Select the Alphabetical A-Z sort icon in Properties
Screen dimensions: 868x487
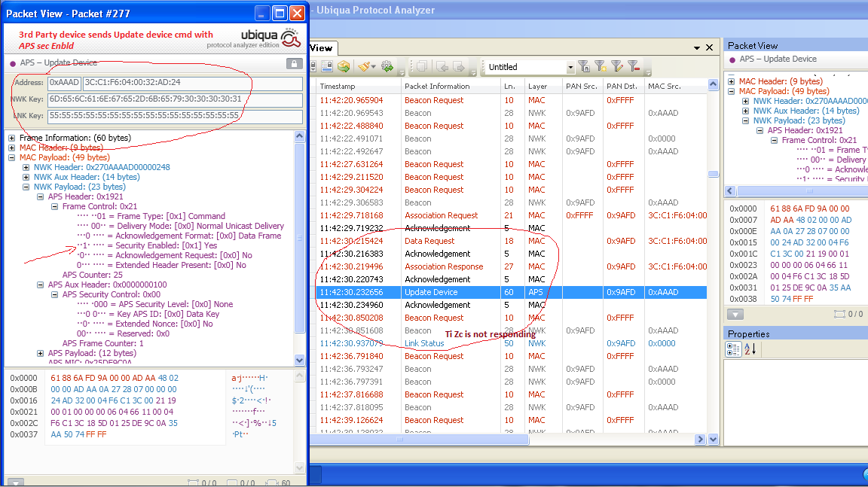point(750,349)
